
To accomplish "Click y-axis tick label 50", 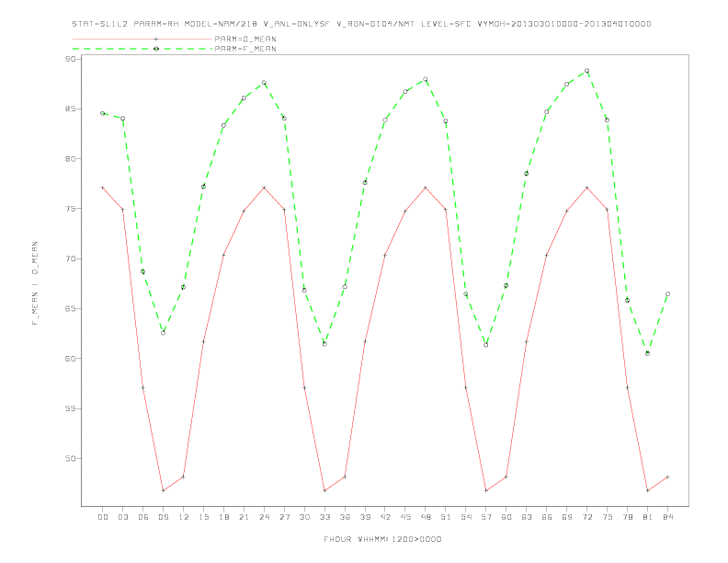I will point(71,458).
